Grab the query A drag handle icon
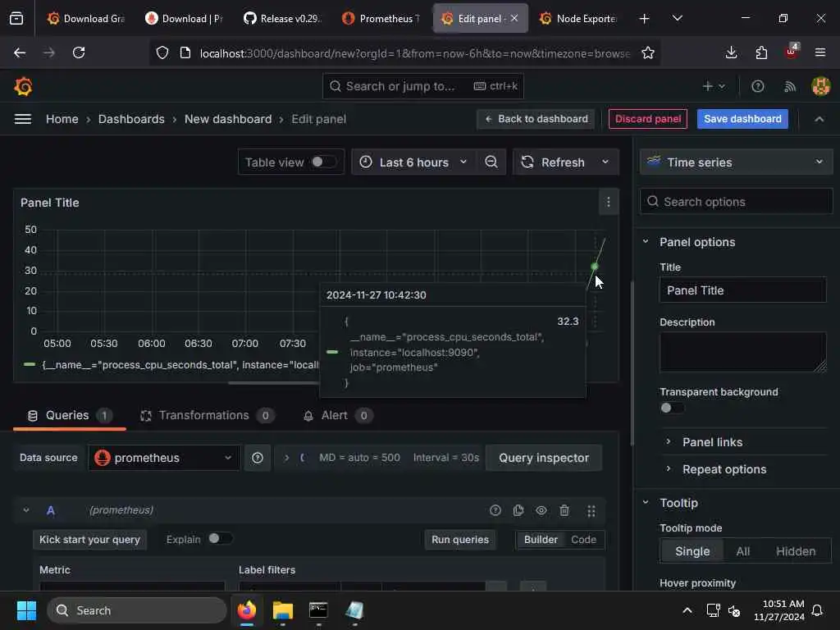 coord(591,510)
